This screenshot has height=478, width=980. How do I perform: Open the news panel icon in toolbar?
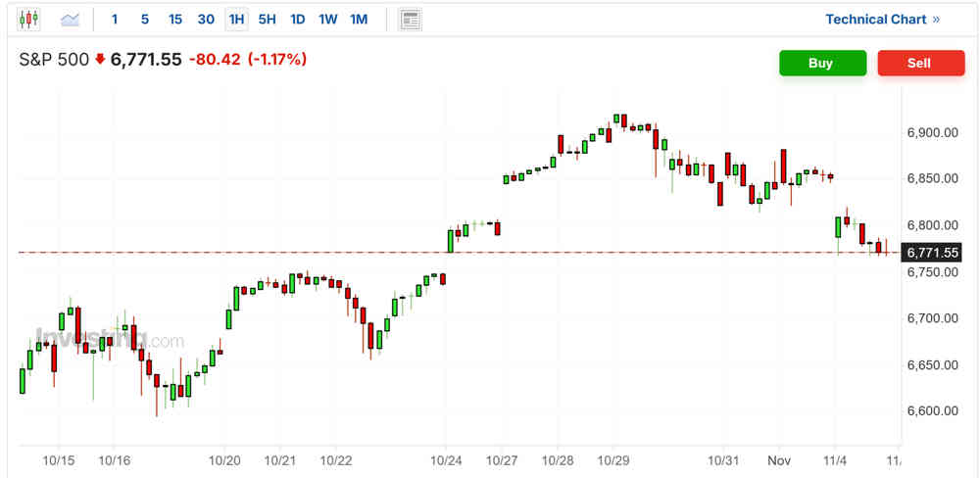[411, 19]
